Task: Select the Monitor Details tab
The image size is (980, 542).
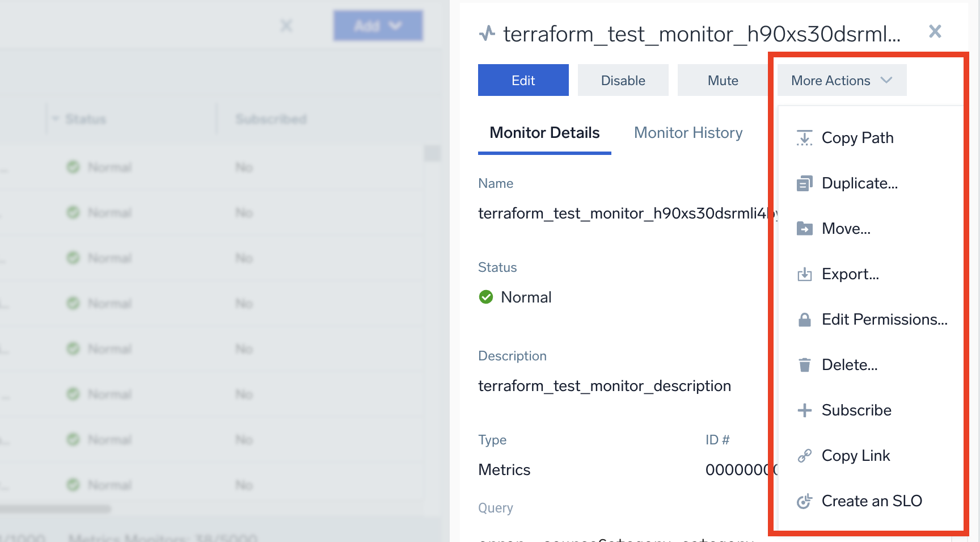Action: click(x=544, y=132)
